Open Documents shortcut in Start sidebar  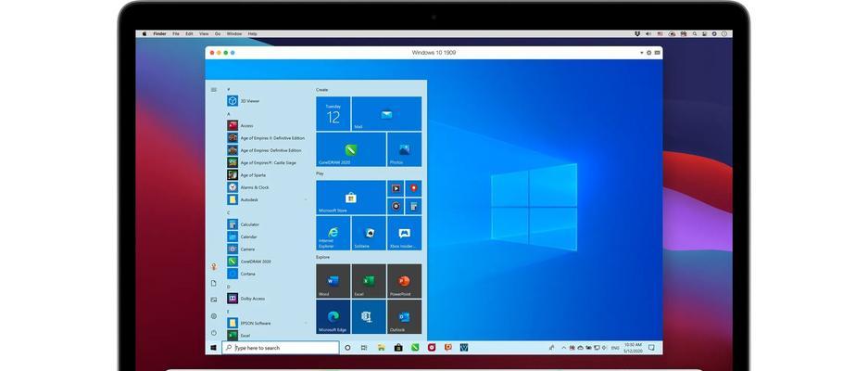pos(214,283)
